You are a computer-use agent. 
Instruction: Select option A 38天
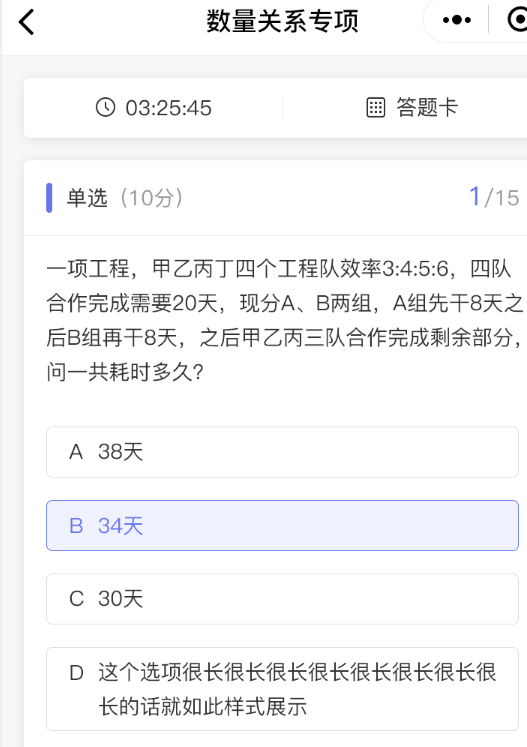point(282,452)
